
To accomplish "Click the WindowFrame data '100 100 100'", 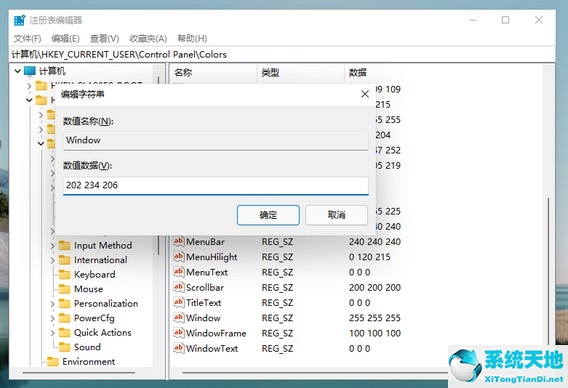I will (x=375, y=333).
